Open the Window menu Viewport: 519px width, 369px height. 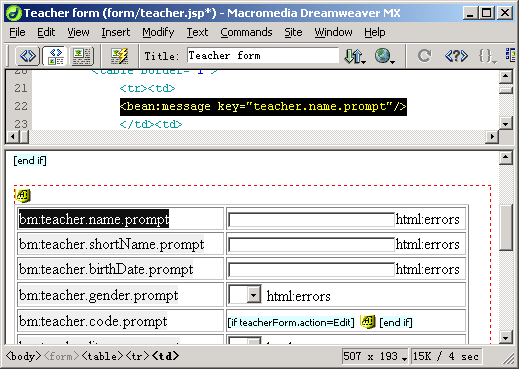[333, 32]
